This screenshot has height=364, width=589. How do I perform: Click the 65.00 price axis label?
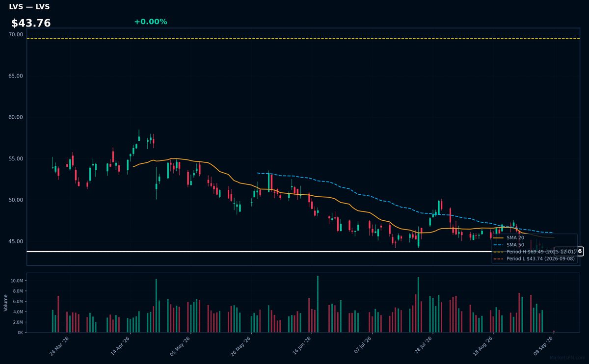(x=16, y=76)
